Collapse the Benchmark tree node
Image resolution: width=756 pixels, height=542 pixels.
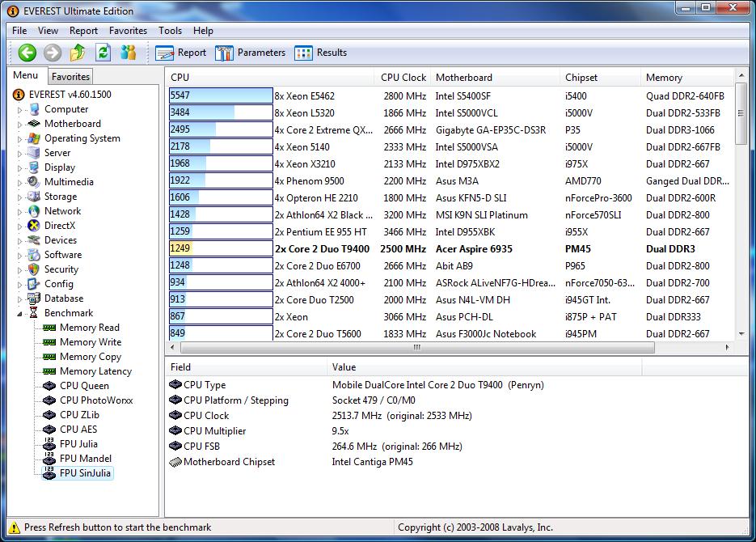coord(19,313)
